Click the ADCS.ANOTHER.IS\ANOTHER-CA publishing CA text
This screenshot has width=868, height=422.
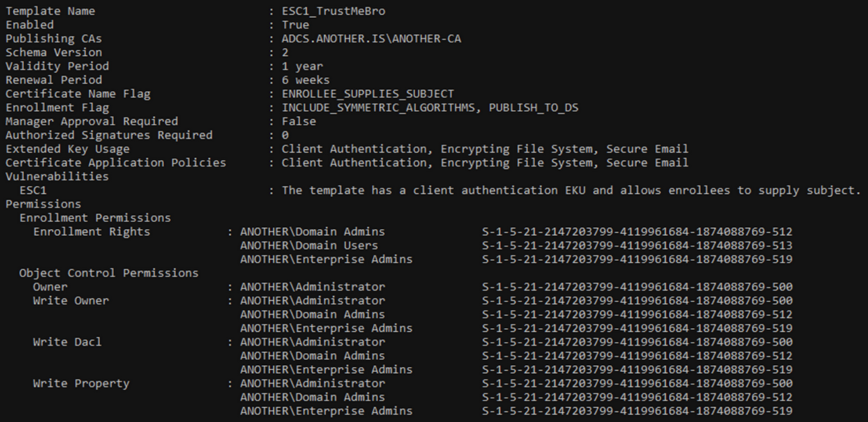(x=371, y=39)
